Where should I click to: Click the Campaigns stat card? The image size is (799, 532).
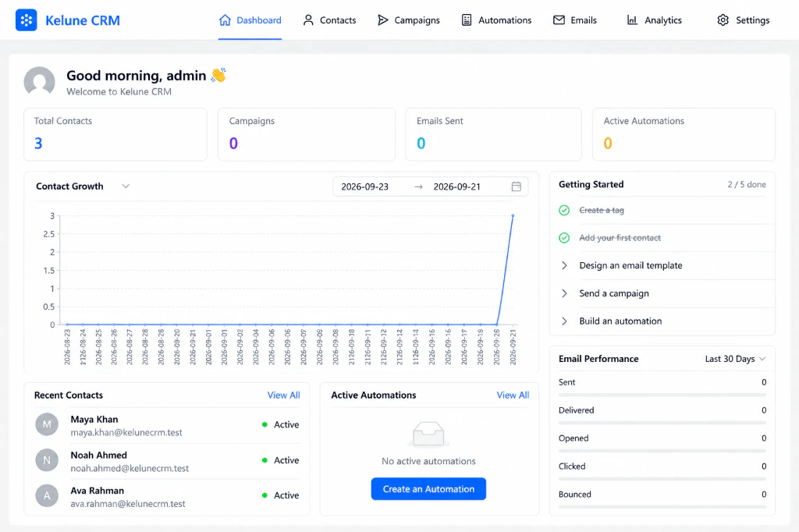(306, 134)
